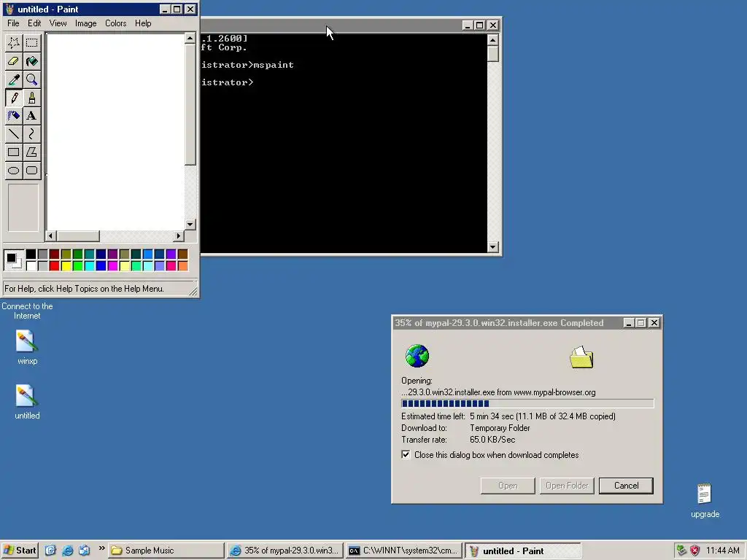Pick the magenta color swatch

[x=112, y=265]
